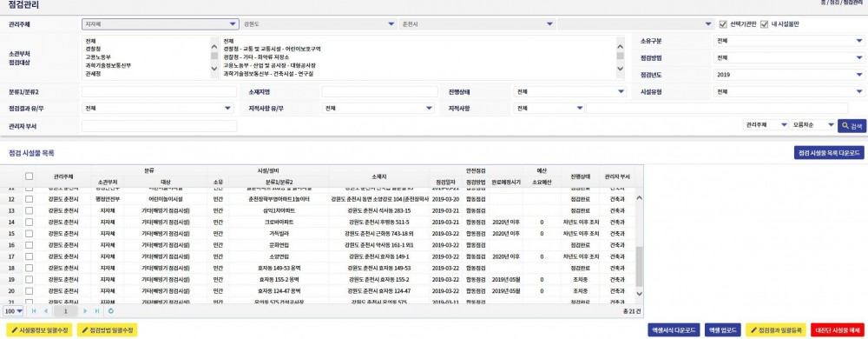Open the 시설유형 dropdown
This screenshot has height=339, width=868.
789,92
